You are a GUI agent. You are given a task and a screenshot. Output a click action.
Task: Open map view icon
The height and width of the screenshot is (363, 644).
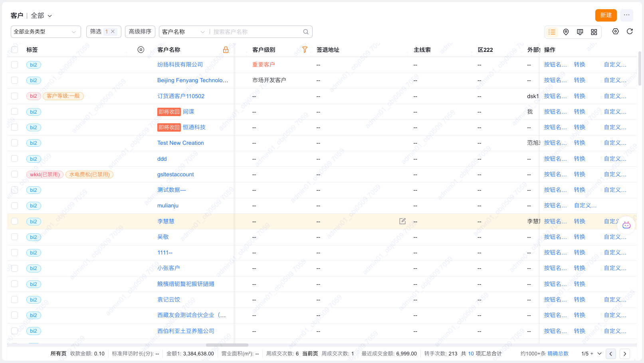pos(566,32)
